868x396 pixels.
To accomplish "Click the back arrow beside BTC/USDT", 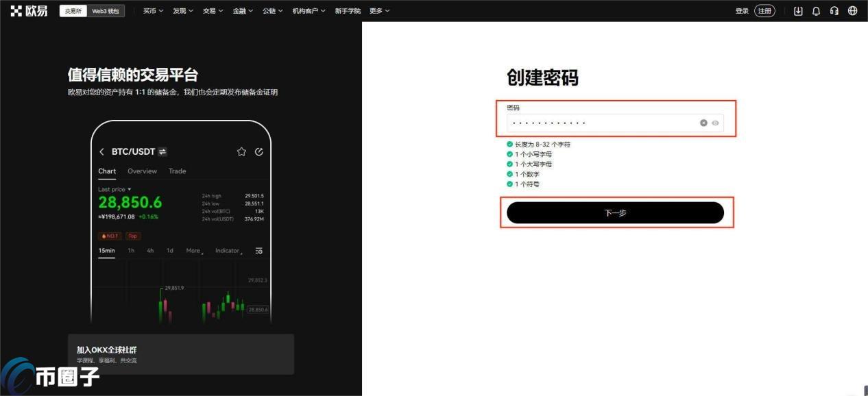I will point(101,151).
